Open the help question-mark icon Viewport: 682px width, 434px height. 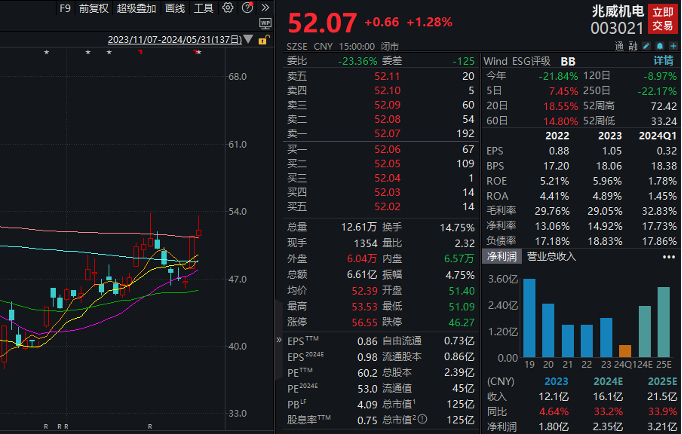click(x=247, y=7)
